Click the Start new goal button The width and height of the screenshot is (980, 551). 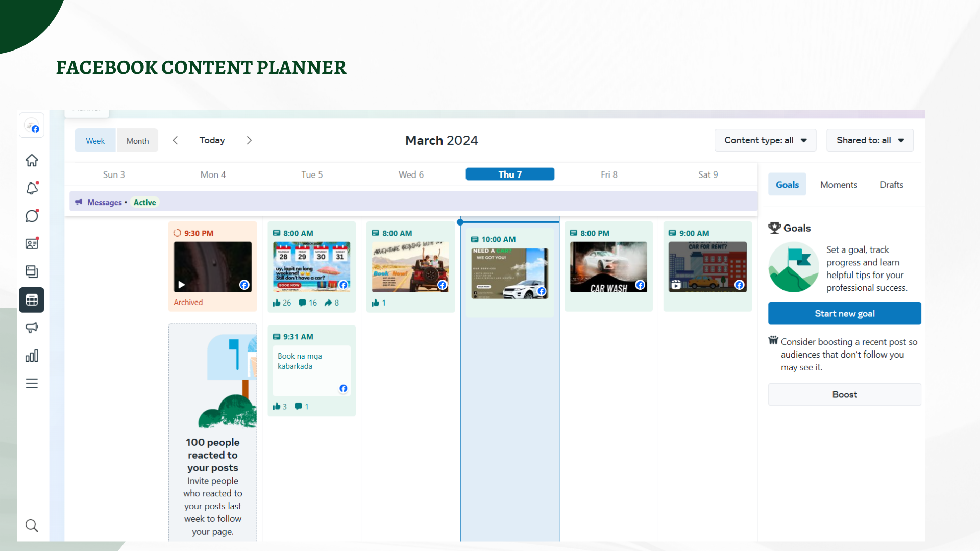[844, 313]
